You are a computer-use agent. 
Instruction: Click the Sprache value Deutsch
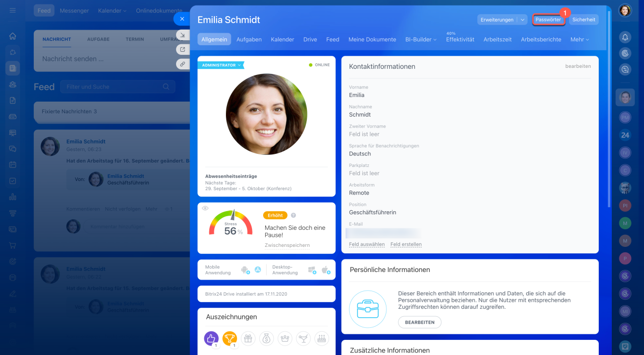(360, 154)
